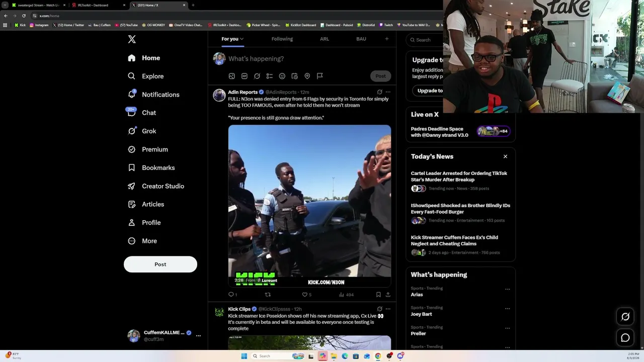
Task: Add a poll using the composer poll icon
Action: [270, 76]
